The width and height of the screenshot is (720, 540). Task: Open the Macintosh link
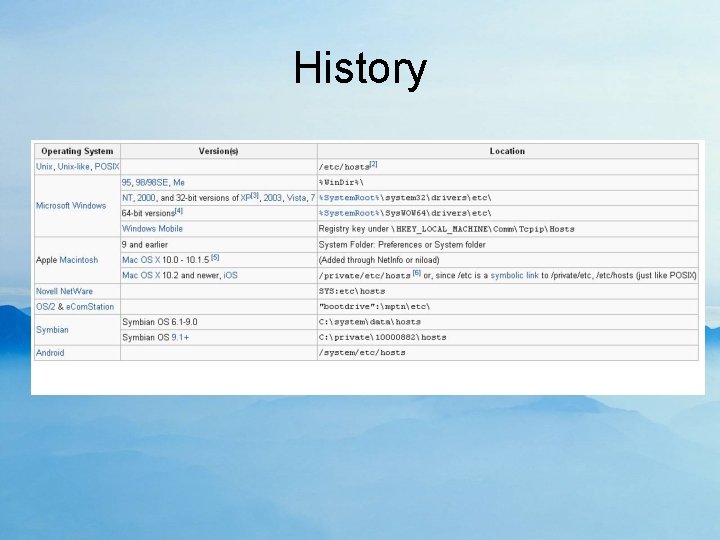click(79, 260)
